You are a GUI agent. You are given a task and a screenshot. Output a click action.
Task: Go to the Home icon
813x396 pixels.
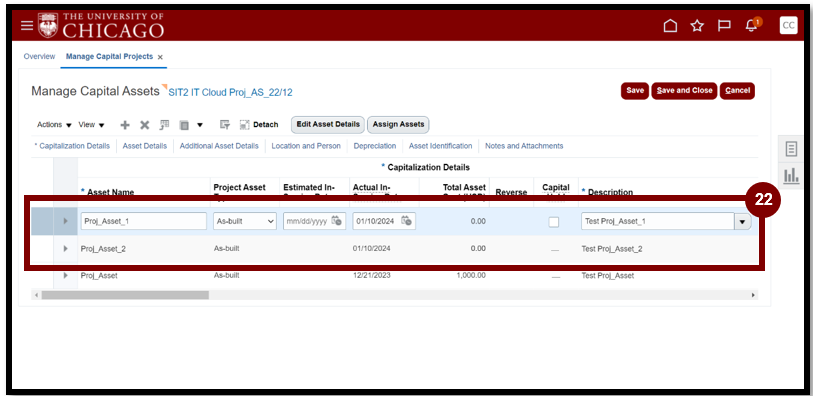click(670, 26)
